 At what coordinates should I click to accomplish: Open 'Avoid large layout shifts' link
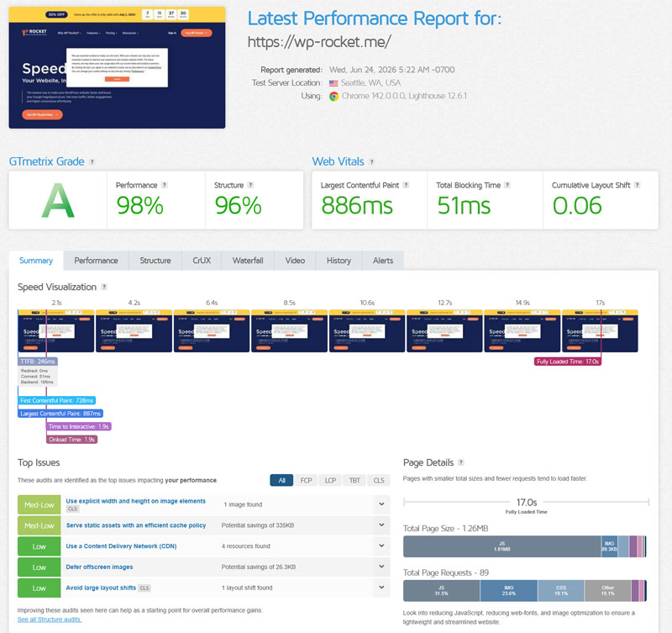(101, 588)
